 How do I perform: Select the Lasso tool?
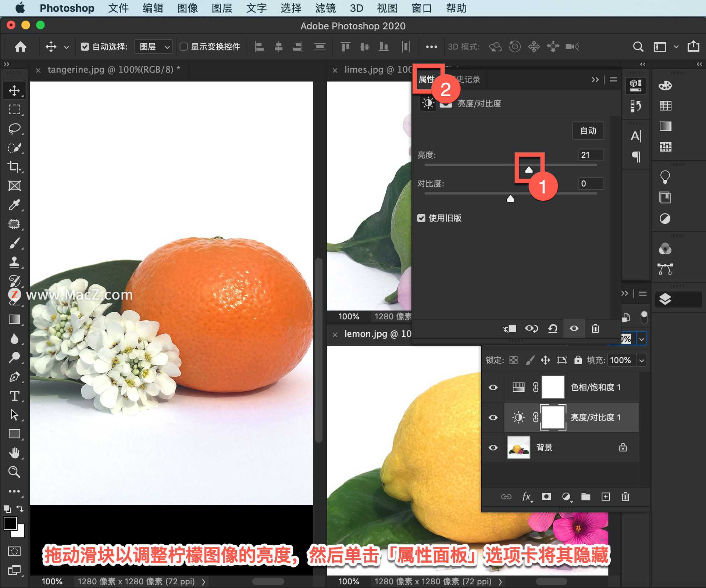click(x=14, y=129)
